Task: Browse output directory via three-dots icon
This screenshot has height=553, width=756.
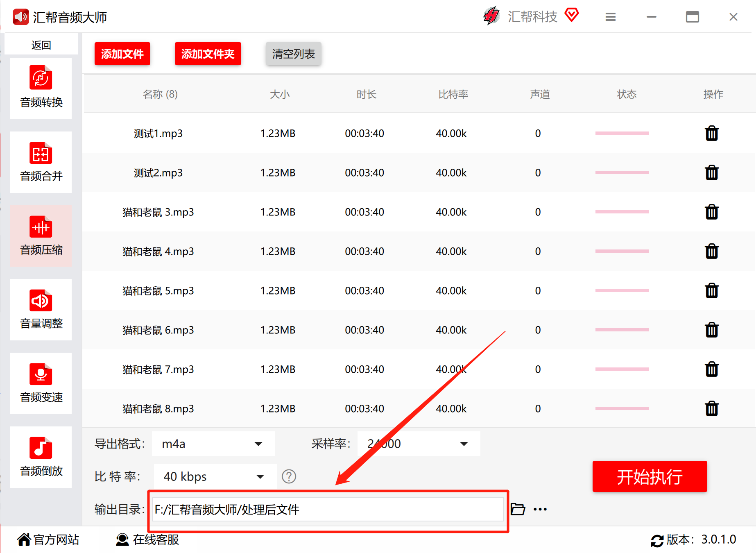Action: pyautogui.click(x=540, y=509)
